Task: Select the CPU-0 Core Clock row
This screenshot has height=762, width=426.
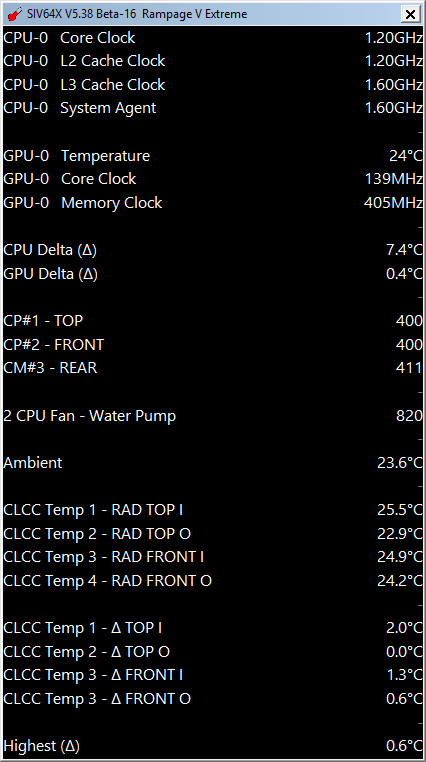Action: point(213,37)
